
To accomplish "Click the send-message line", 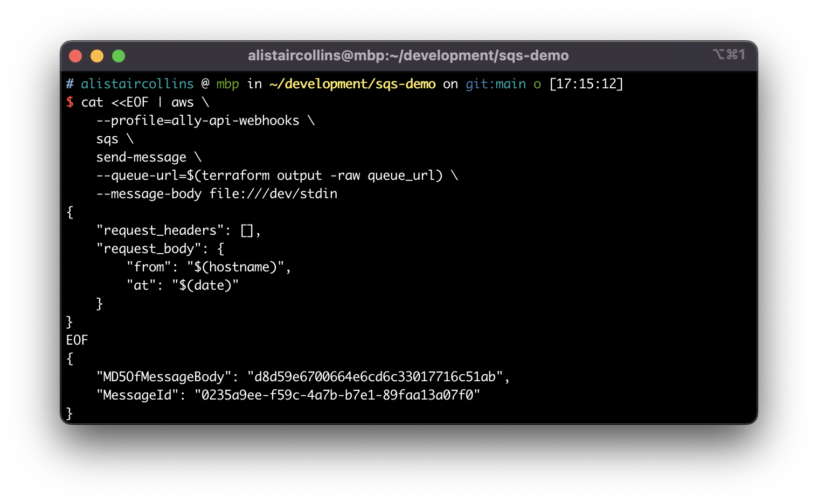I will pyautogui.click(x=149, y=157).
